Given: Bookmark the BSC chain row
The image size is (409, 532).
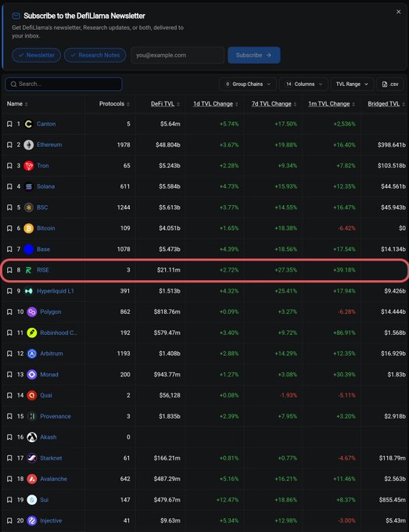Looking at the screenshot, I should click(9, 207).
